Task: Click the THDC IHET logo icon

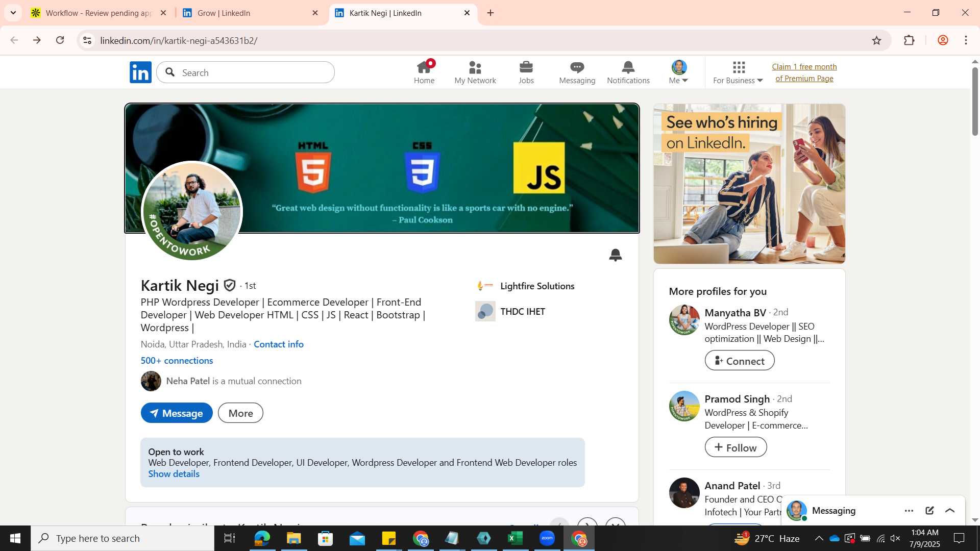Action: 485,311
